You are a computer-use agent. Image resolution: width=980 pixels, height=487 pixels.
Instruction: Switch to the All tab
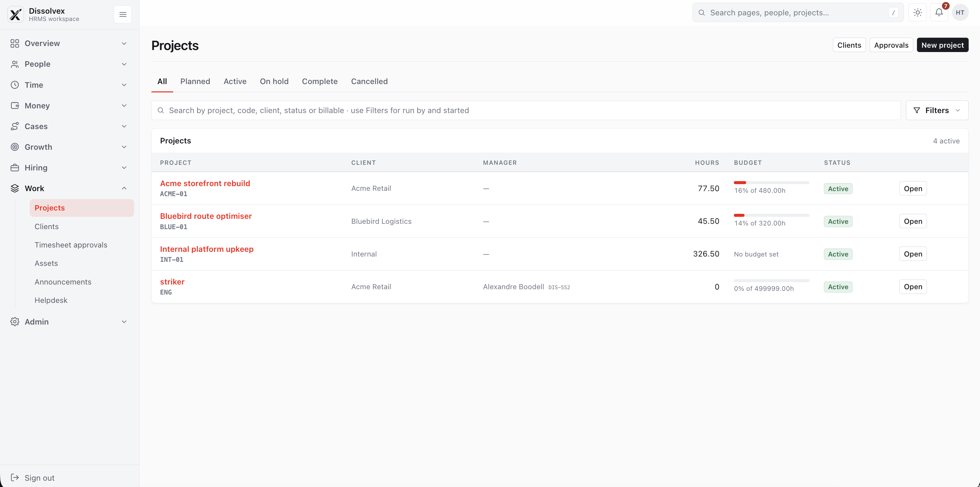(x=162, y=81)
